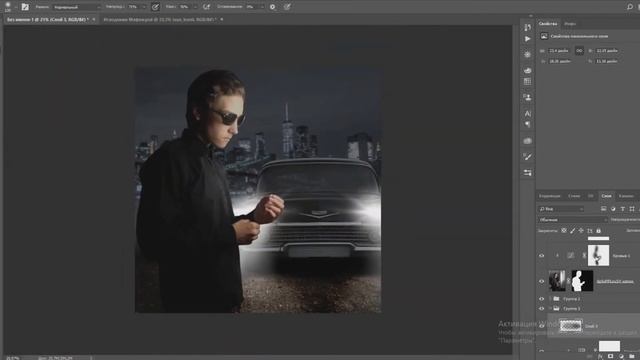
Task: Open the Brush Settings icon in panel strip
Action: tap(527, 157)
